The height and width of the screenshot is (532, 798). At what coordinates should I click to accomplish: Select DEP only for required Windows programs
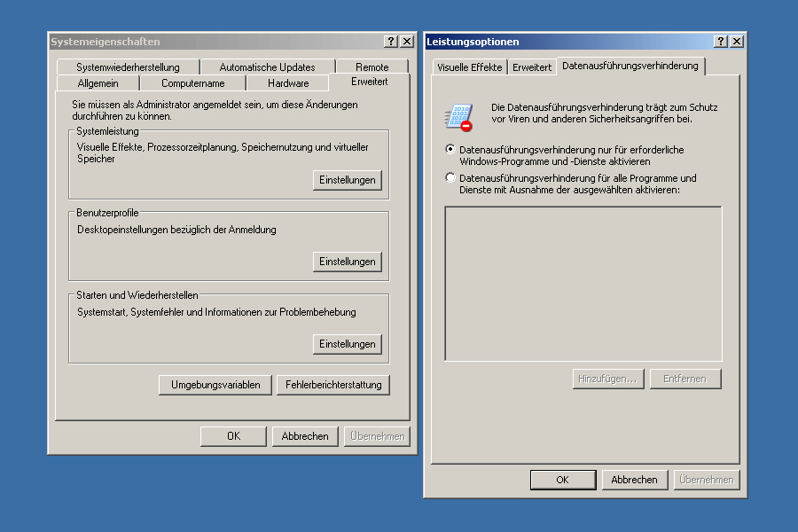(x=450, y=150)
